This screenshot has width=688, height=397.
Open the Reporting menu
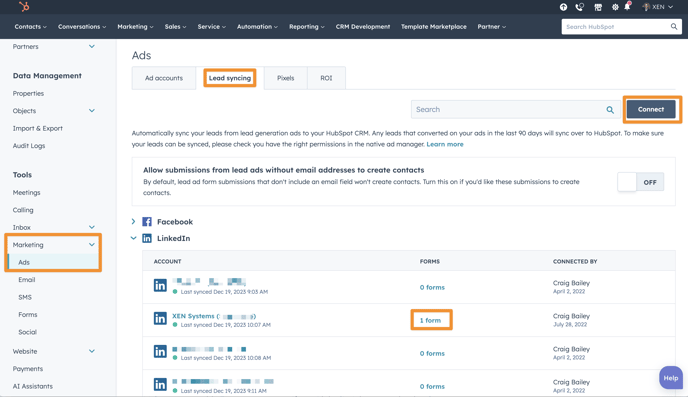click(307, 27)
